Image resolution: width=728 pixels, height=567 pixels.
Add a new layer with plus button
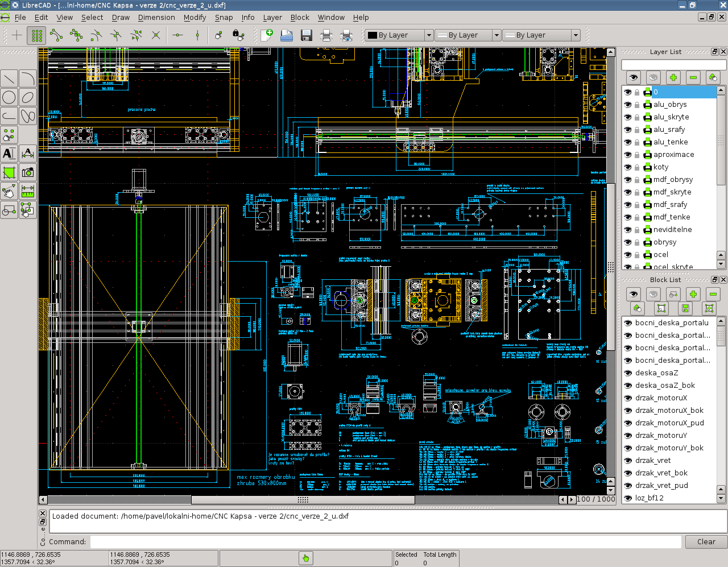pyautogui.click(x=673, y=77)
